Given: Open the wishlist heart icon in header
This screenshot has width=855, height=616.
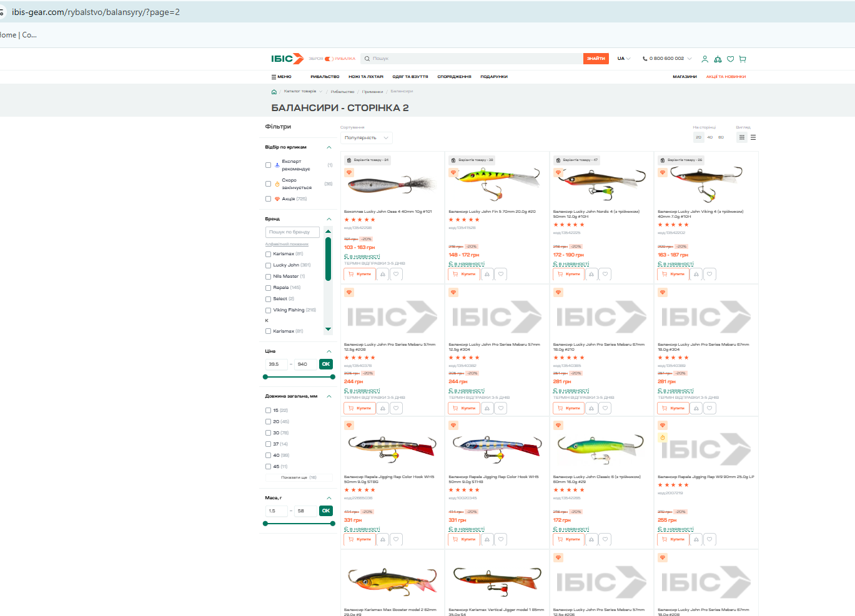Looking at the screenshot, I should click(730, 59).
